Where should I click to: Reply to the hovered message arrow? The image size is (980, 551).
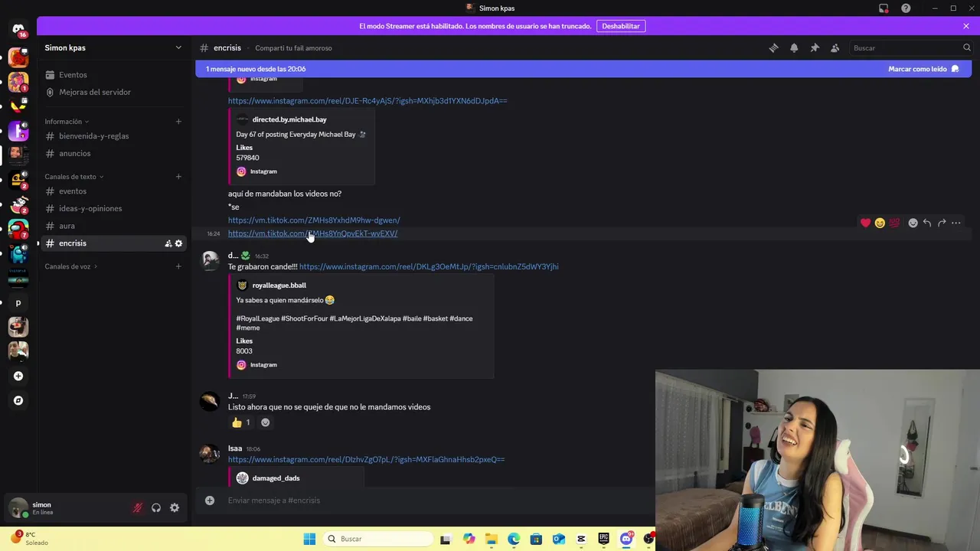point(927,223)
